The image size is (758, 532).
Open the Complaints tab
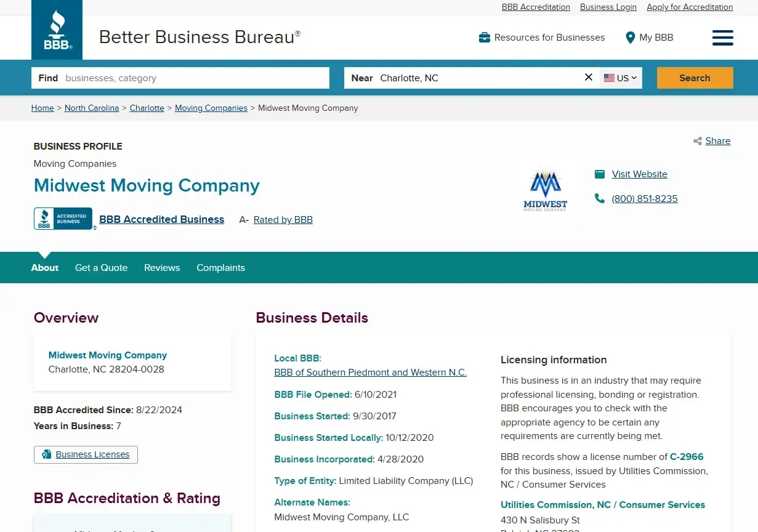tap(220, 268)
